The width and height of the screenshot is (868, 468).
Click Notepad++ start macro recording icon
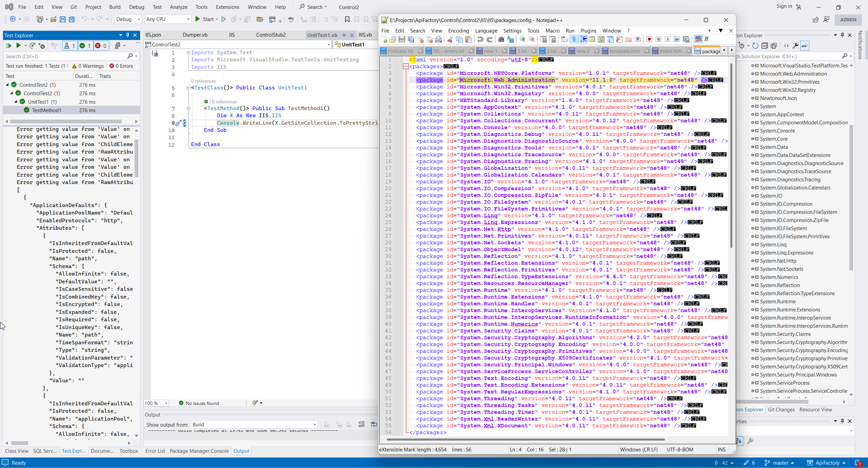tap(649, 39)
